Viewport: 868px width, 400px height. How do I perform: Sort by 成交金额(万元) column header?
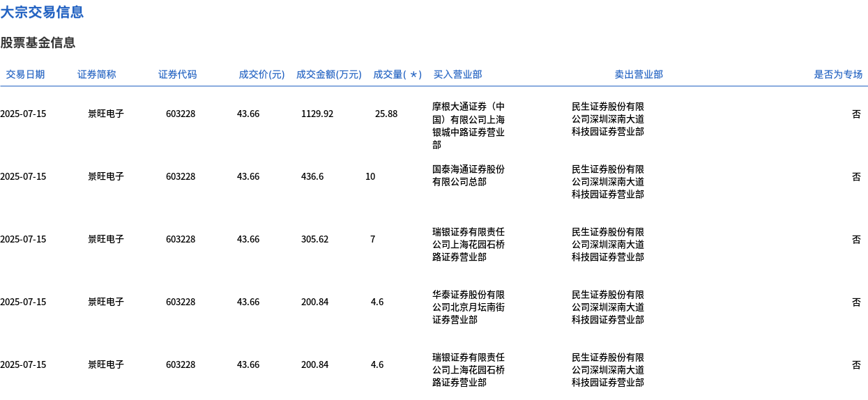[x=329, y=75]
